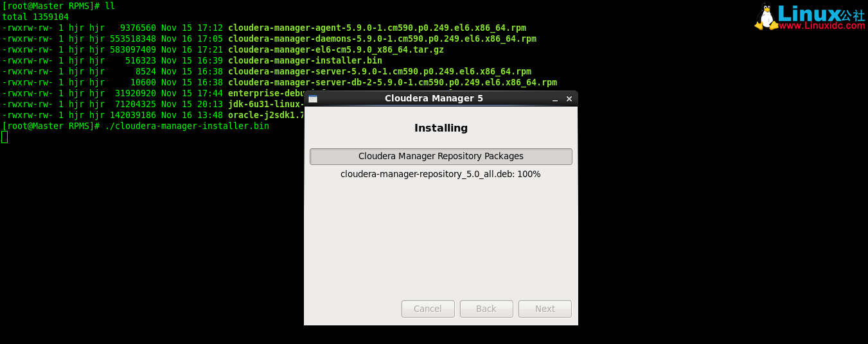Click the '[root@Master RPMS]# ll' command line
The width and height of the screenshot is (868, 344).
click(58, 6)
